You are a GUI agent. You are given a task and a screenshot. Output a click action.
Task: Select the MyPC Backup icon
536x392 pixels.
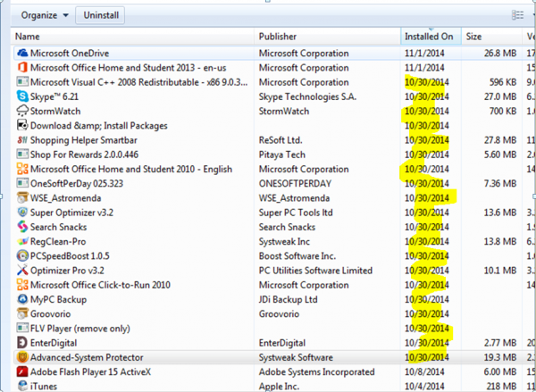[22, 299]
